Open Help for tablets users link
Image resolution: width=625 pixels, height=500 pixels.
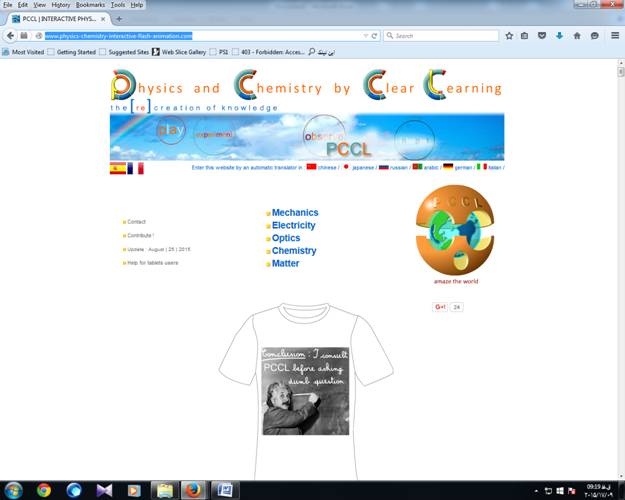[153, 263]
